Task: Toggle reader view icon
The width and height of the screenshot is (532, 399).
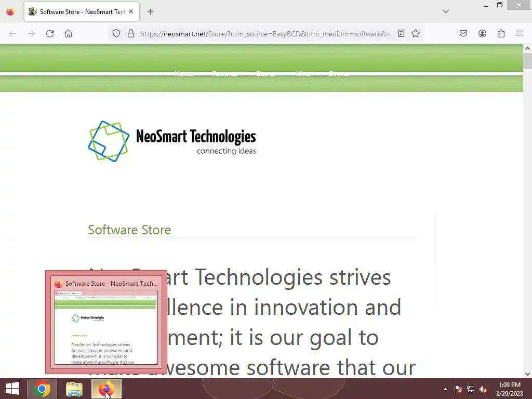Action: click(x=401, y=34)
